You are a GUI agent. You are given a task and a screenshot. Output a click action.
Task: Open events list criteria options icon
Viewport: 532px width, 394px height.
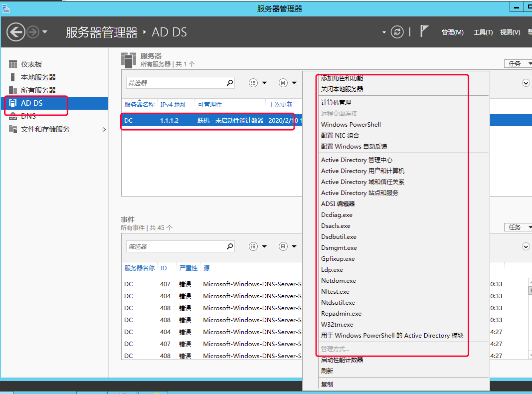pos(253,246)
